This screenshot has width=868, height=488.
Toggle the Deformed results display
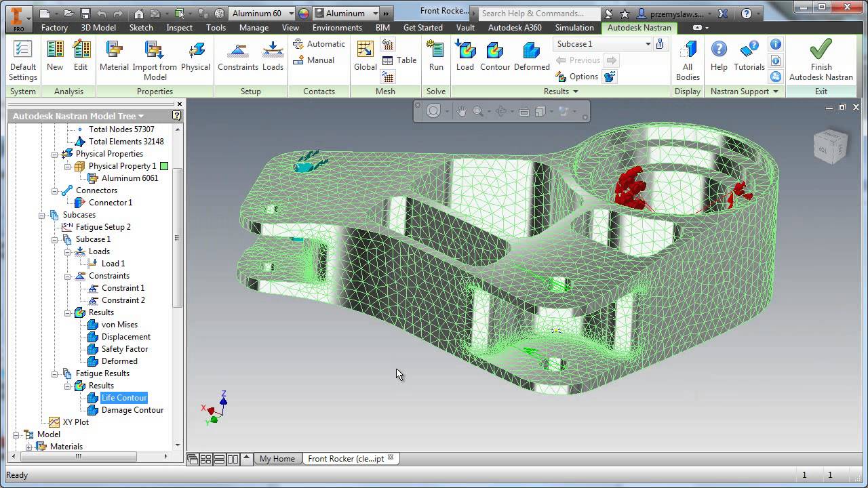532,56
